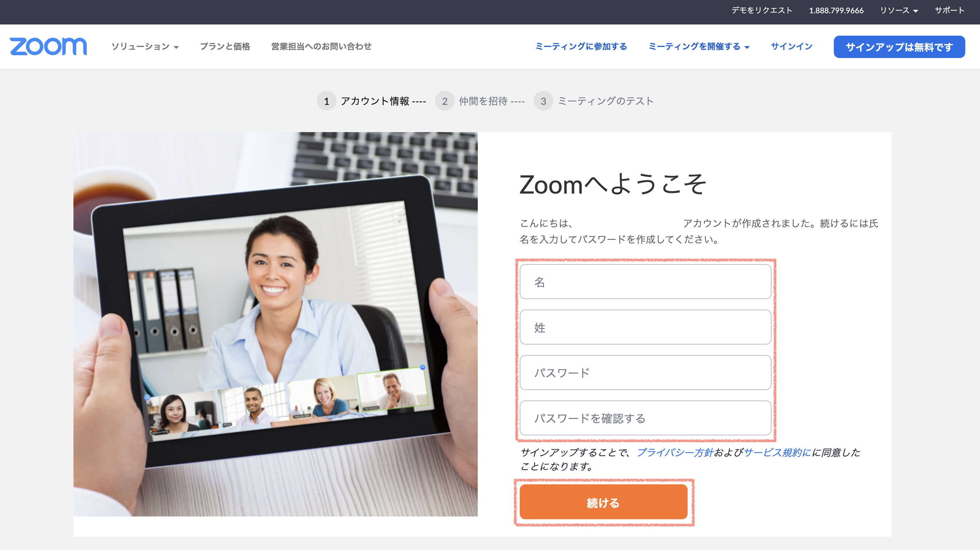Viewport: 980px width, 550px height.
Task: Focus the パスワード input field
Action: [645, 372]
